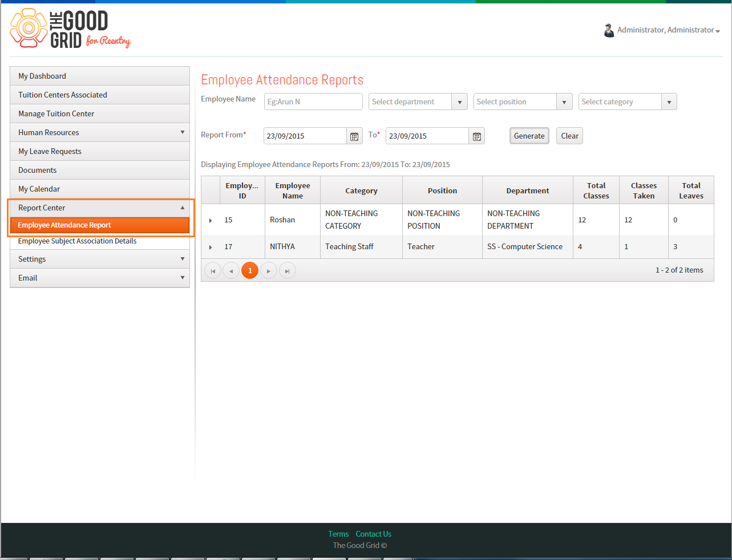Click The Good Grid logo

pyautogui.click(x=70, y=29)
